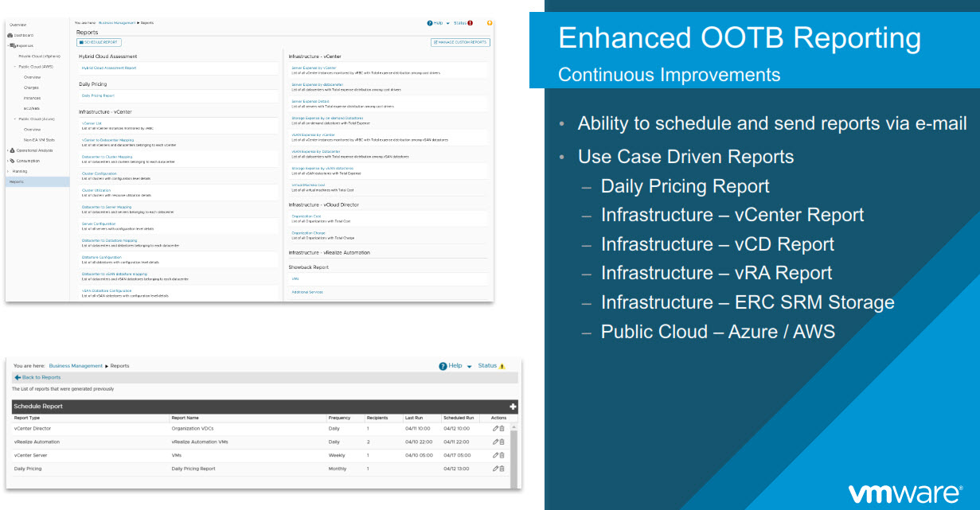980x510 pixels.
Task: Click the Weekly frequency cell
Action: [337, 455]
